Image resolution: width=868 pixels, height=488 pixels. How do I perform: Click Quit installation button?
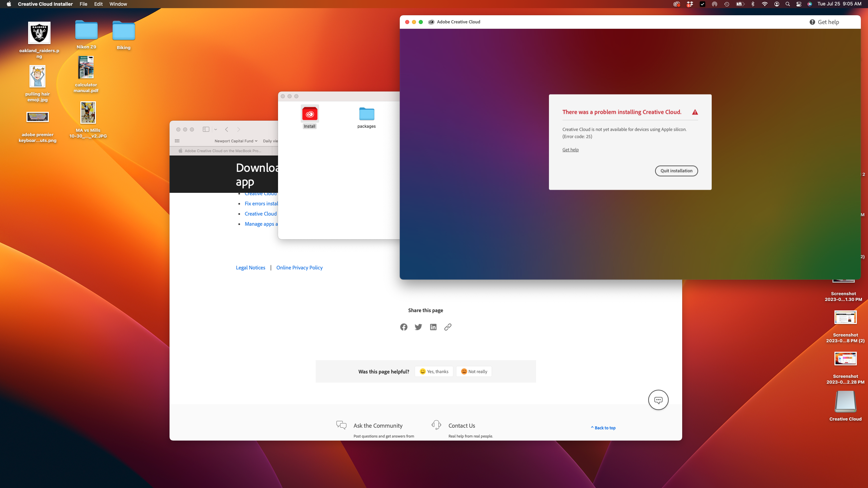pos(676,171)
